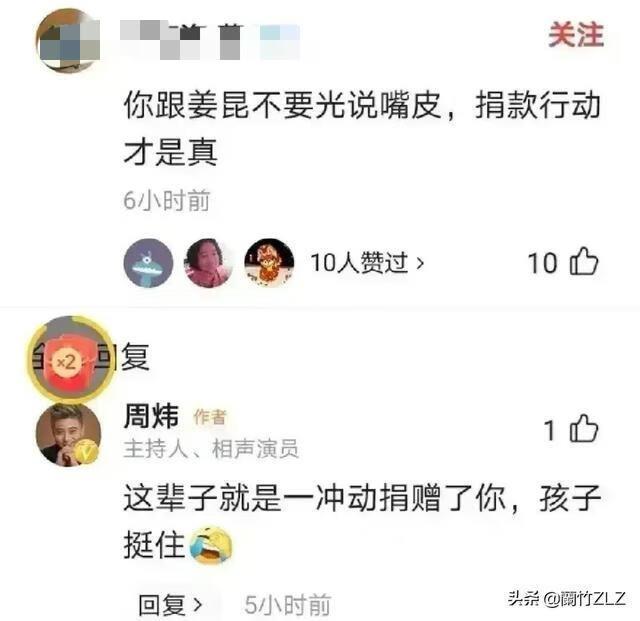Tap the crying-laughing emoji in reply
This screenshot has width=640, height=621.
point(211,545)
